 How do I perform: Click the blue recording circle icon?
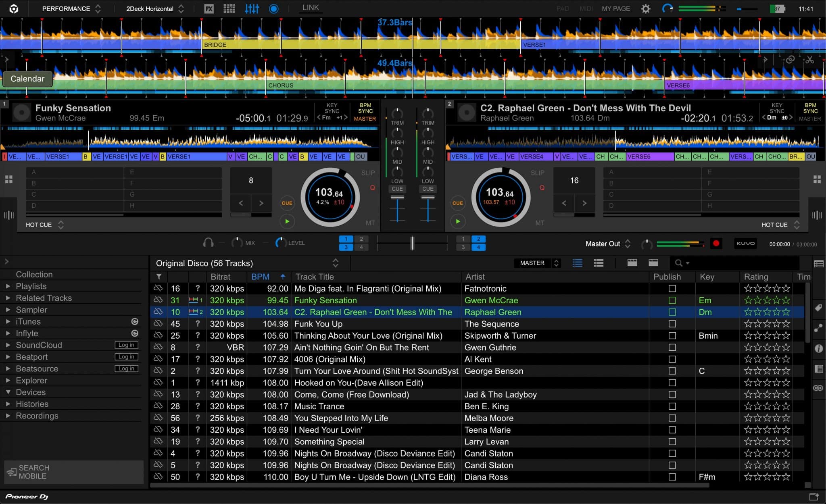coord(274,8)
